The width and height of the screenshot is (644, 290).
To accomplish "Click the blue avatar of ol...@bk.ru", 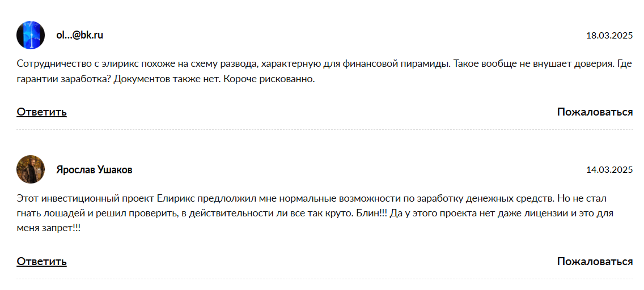I will coord(31,35).
